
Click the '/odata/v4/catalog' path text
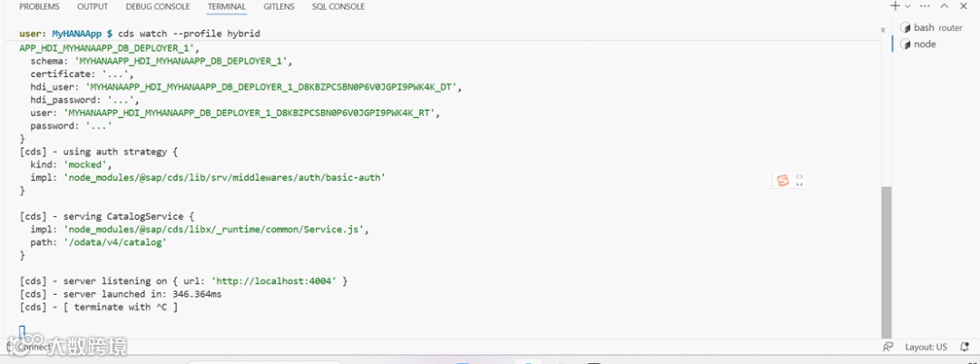tap(115, 242)
